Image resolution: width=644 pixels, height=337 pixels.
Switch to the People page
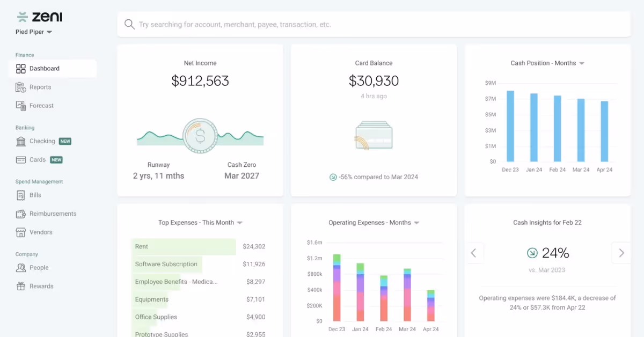pyautogui.click(x=37, y=267)
